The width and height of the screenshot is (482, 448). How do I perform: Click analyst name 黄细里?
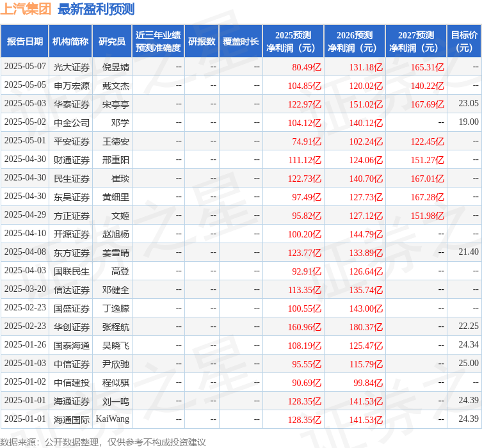[x=116, y=197]
